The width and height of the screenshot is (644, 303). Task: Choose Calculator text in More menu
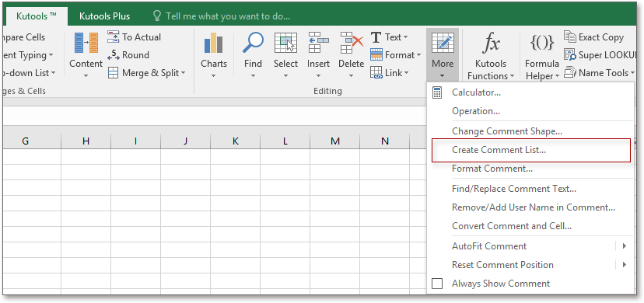click(477, 92)
